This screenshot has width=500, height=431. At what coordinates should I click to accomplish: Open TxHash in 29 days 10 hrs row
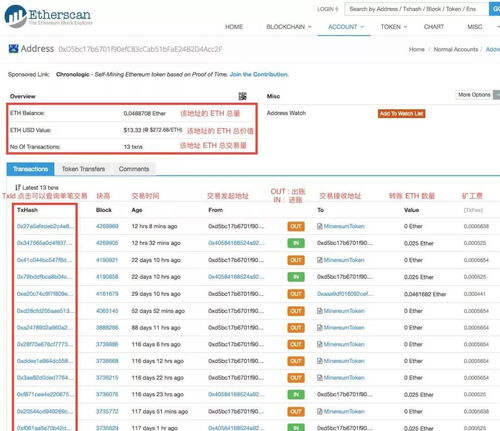click(x=45, y=294)
